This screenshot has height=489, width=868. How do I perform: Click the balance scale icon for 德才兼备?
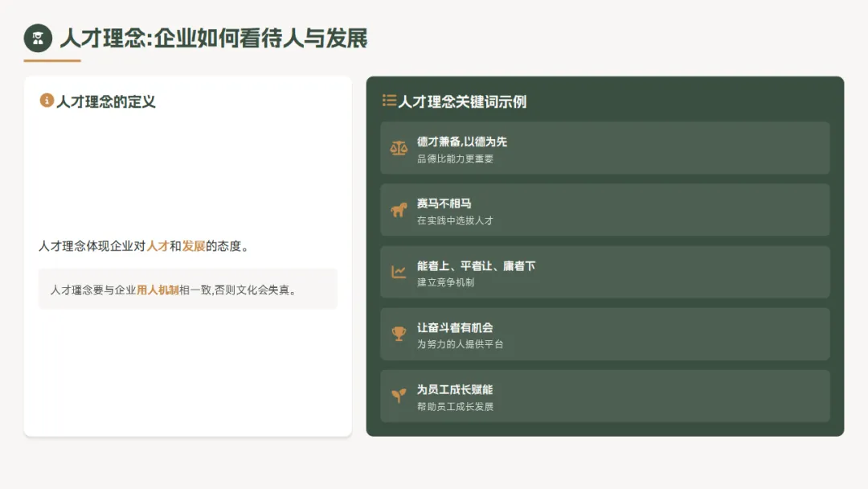399,149
